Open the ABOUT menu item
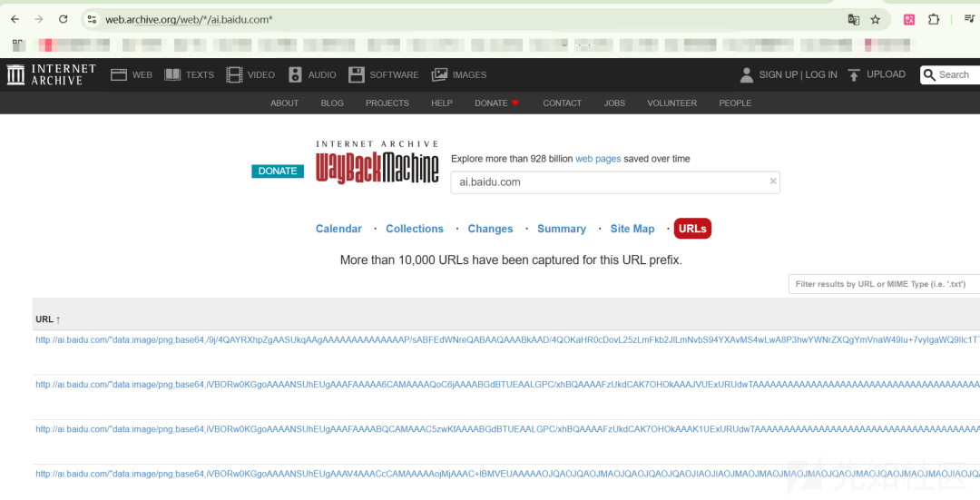This screenshot has height=500, width=980. click(284, 103)
